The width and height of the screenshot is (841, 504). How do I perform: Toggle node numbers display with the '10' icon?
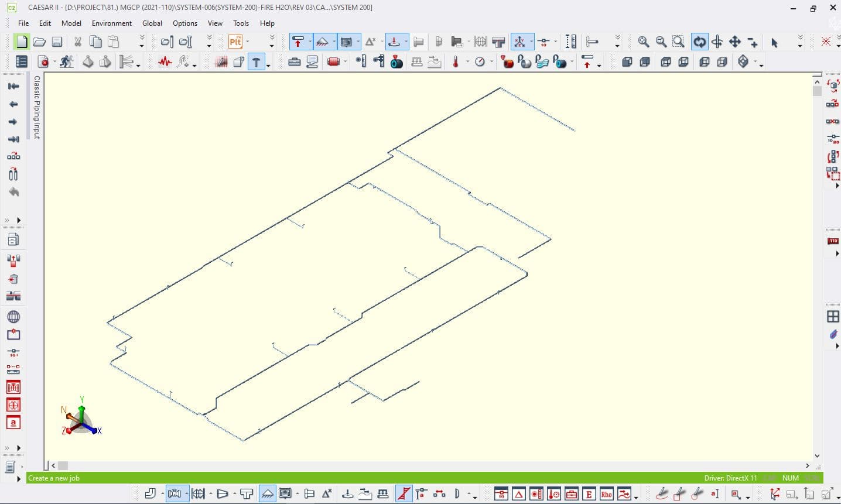click(x=543, y=41)
